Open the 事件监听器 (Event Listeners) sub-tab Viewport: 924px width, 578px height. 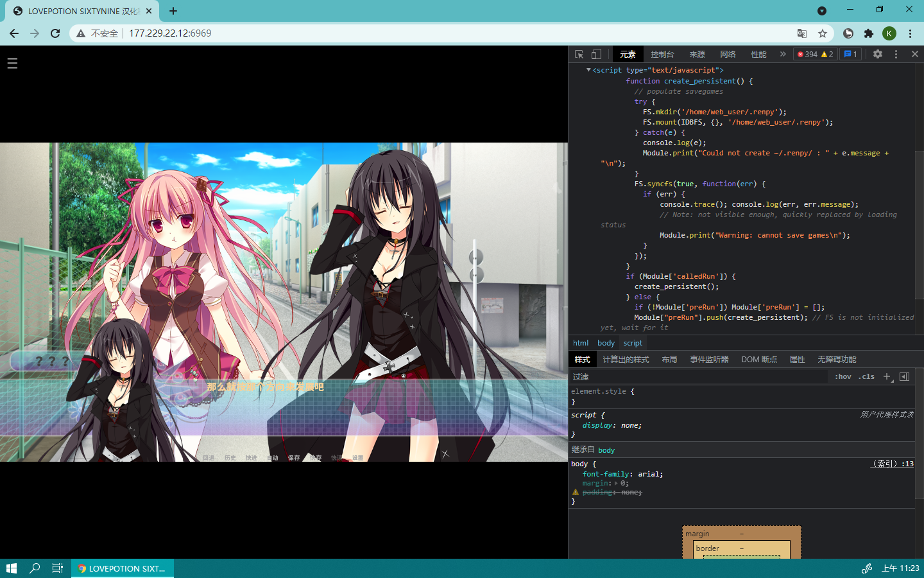point(709,360)
